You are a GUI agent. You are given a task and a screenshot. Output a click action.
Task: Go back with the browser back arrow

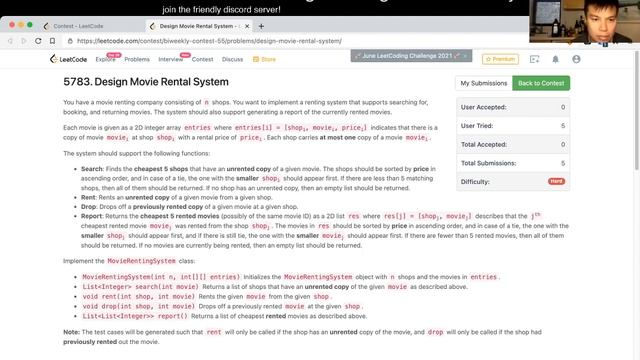click(10, 41)
